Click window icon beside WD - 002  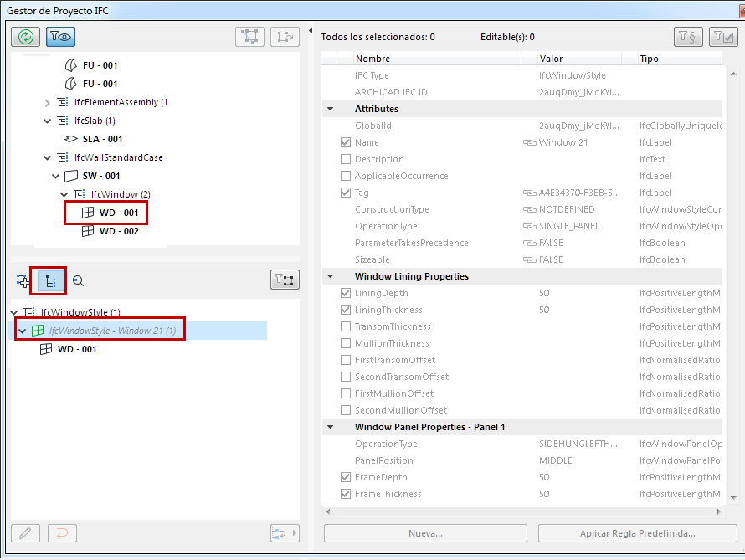[x=87, y=231]
